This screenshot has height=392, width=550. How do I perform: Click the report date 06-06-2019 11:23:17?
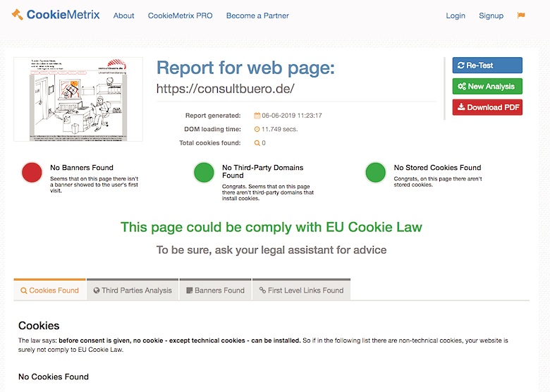point(292,116)
